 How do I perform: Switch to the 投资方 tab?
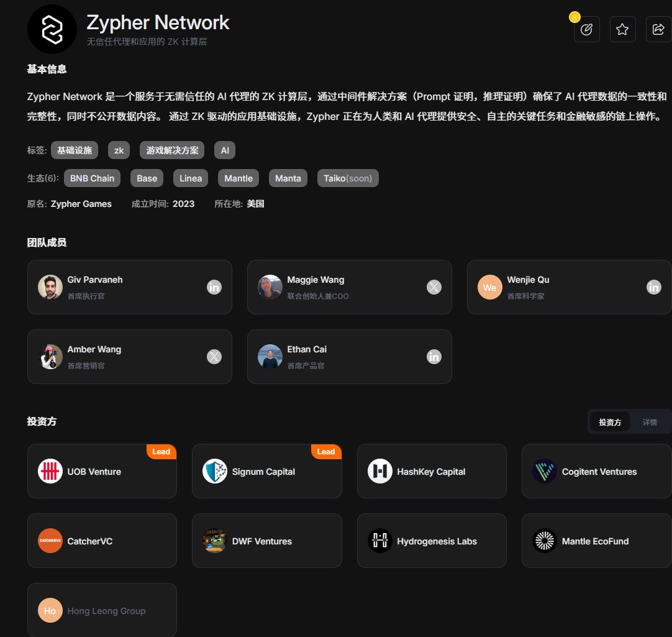(x=609, y=422)
